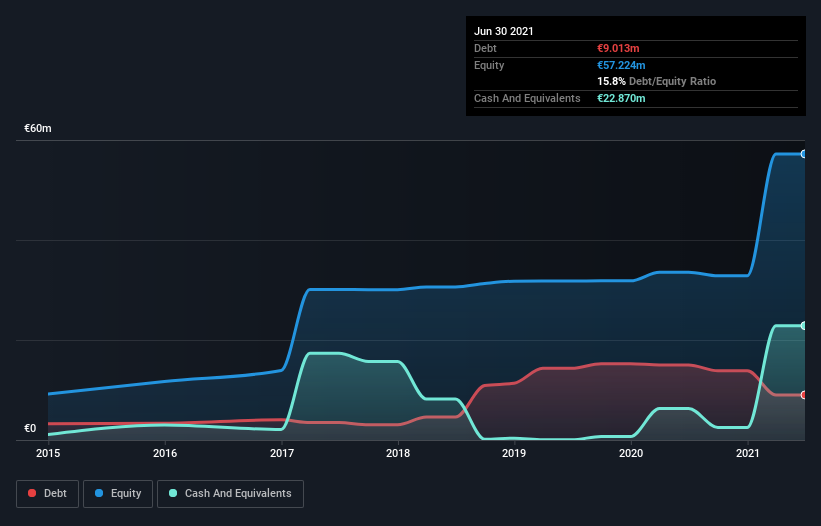This screenshot has width=821, height=526.
Task: Click the 2020 x-axis label
Action: (x=631, y=453)
